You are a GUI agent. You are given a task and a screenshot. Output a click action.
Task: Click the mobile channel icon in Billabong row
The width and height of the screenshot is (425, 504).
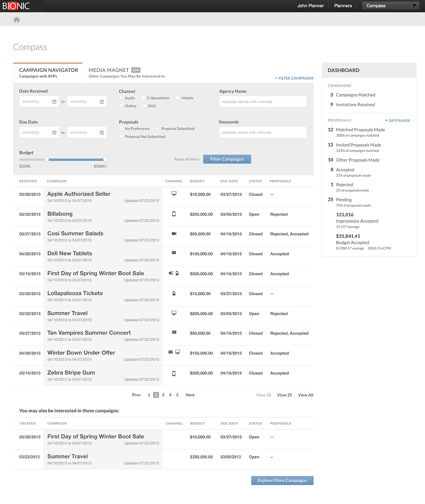[x=174, y=214]
